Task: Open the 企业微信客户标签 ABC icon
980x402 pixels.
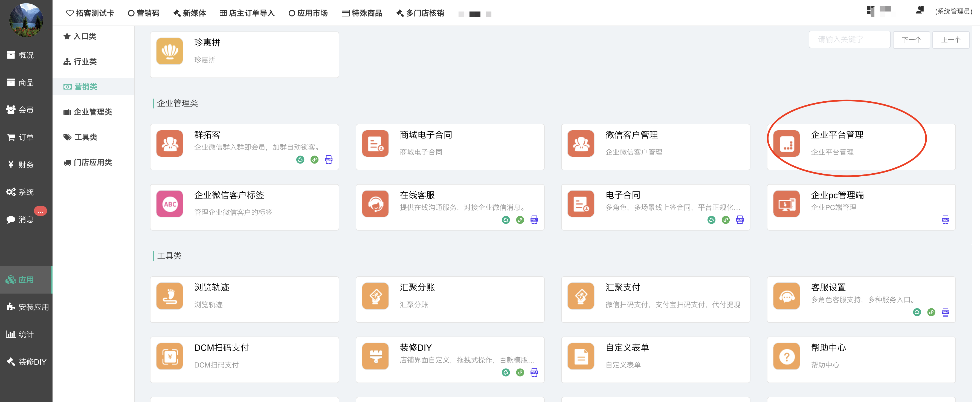Action: coord(170,204)
